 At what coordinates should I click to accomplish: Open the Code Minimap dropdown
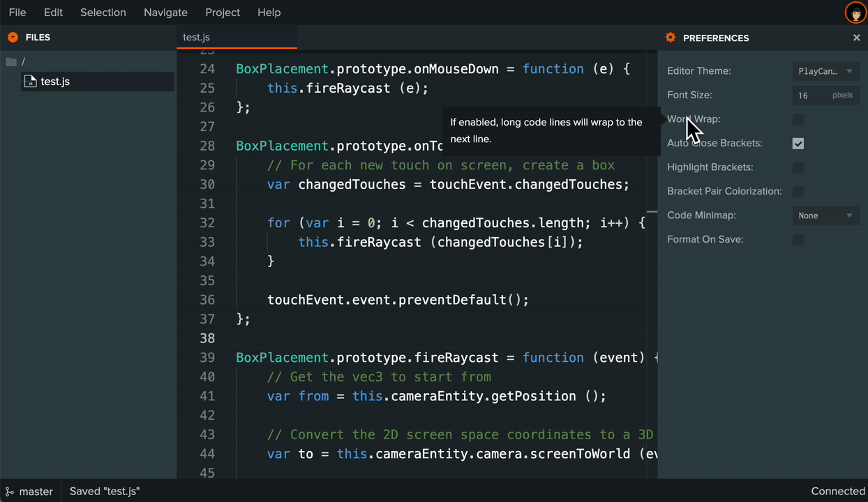click(825, 215)
